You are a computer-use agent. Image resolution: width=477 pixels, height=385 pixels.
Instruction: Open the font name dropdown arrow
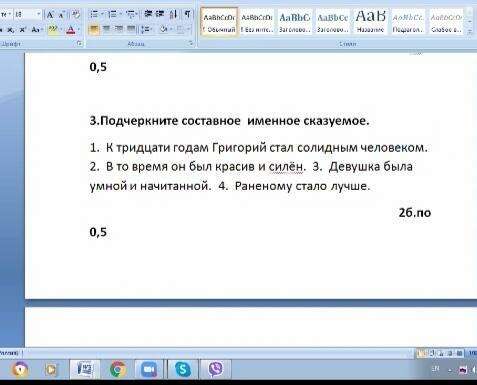(x=10, y=14)
